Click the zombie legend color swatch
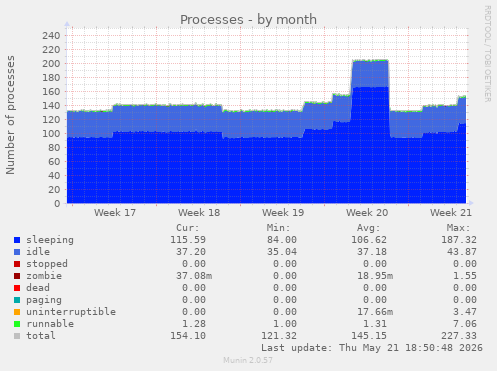 pyautogui.click(x=17, y=276)
